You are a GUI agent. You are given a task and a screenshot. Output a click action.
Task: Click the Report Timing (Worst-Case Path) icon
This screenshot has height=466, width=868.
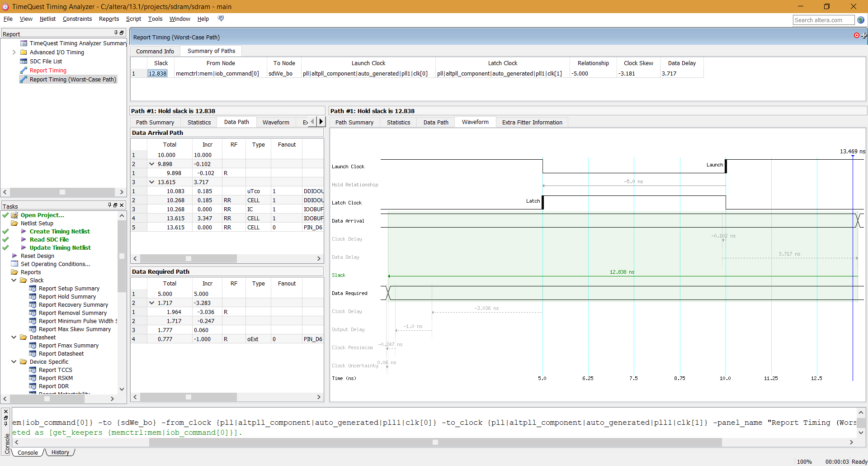24,80
